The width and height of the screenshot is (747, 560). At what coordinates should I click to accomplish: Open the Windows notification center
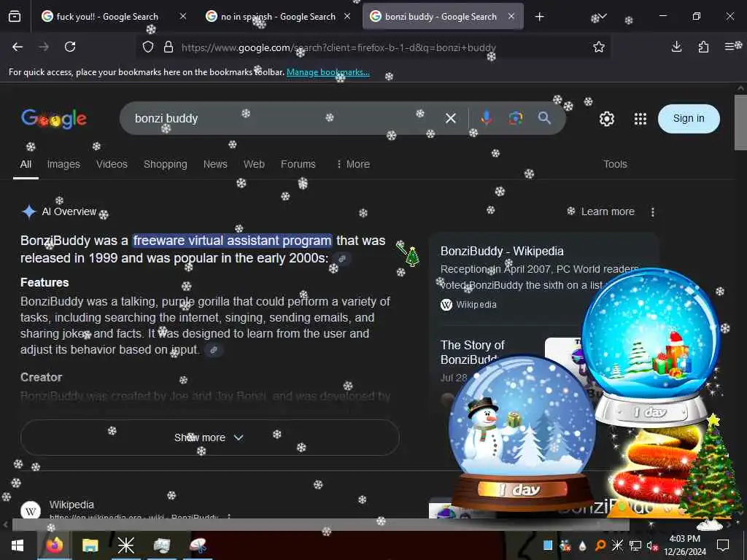[x=723, y=545]
